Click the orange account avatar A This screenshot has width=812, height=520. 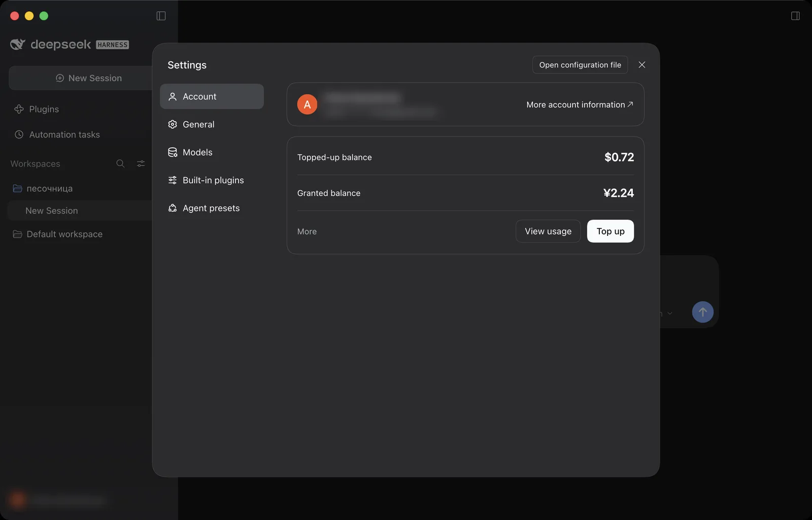tap(307, 105)
